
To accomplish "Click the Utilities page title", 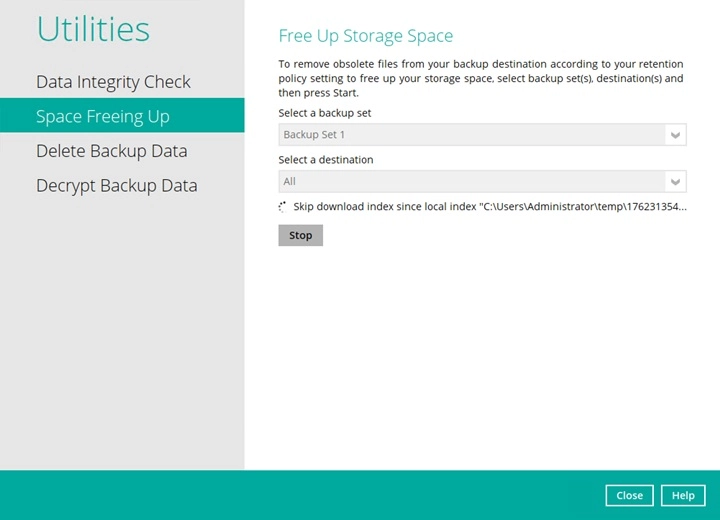I will click(x=93, y=30).
